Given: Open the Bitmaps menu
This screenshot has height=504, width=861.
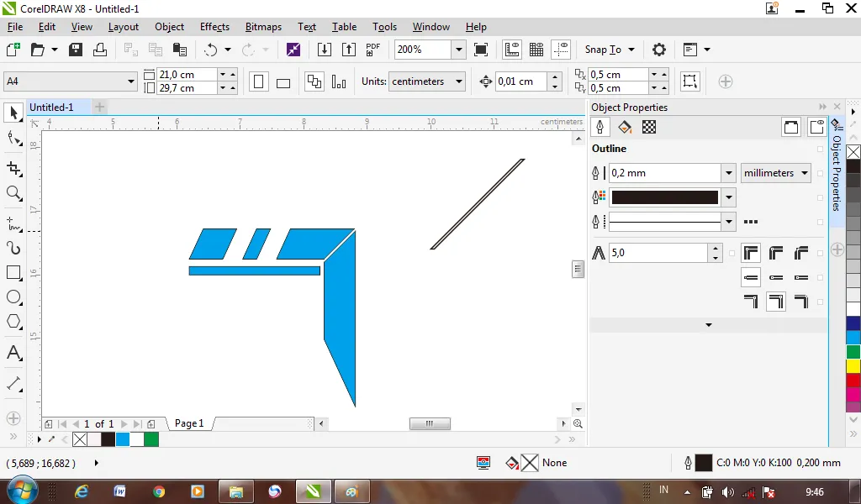Looking at the screenshot, I should click(x=263, y=27).
